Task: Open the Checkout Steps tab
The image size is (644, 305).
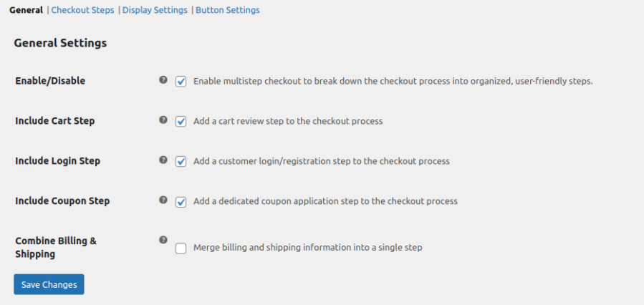Action: pyautogui.click(x=82, y=10)
